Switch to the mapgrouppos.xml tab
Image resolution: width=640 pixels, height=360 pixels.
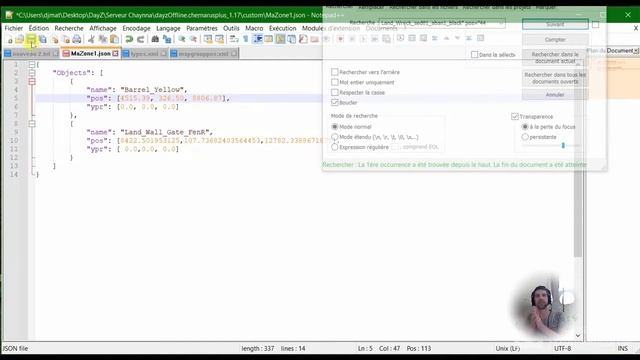(x=203, y=53)
